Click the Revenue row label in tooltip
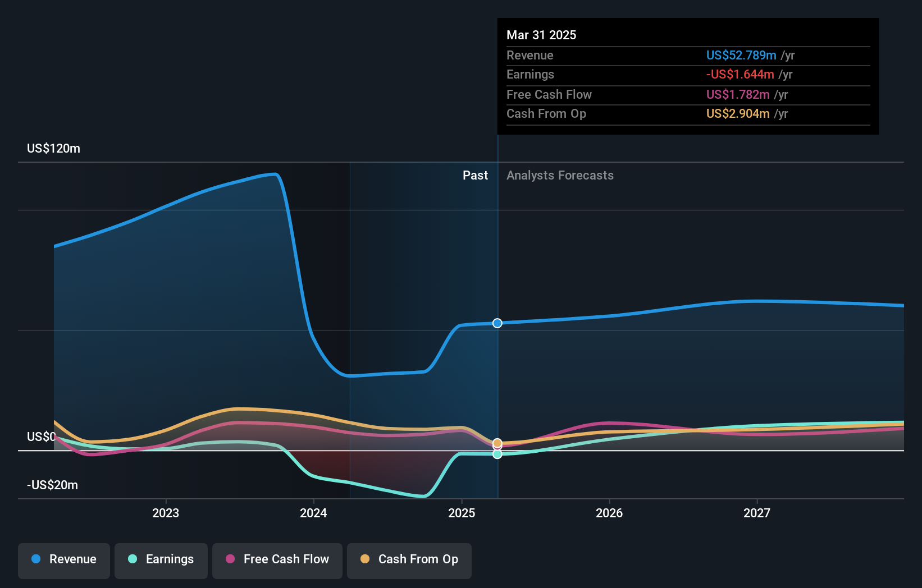 click(530, 56)
